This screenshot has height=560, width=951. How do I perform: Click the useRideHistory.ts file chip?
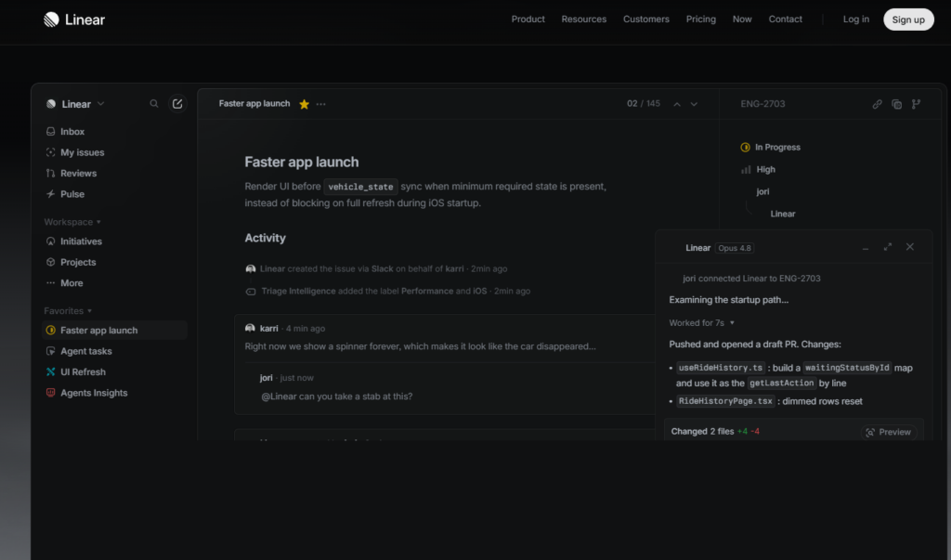[721, 368]
